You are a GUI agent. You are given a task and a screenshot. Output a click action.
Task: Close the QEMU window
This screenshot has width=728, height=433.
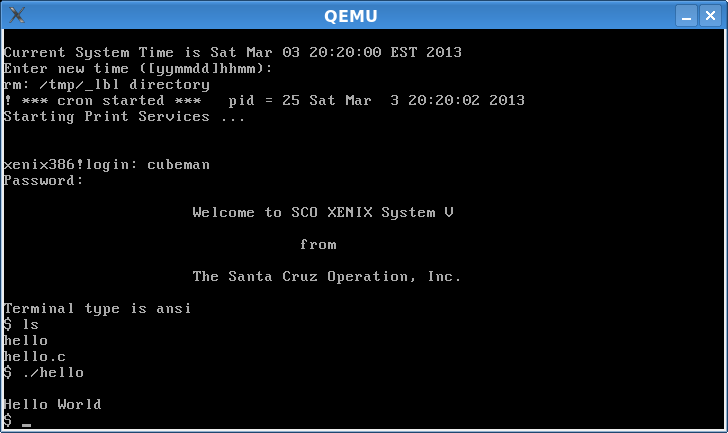[x=710, y=16]
